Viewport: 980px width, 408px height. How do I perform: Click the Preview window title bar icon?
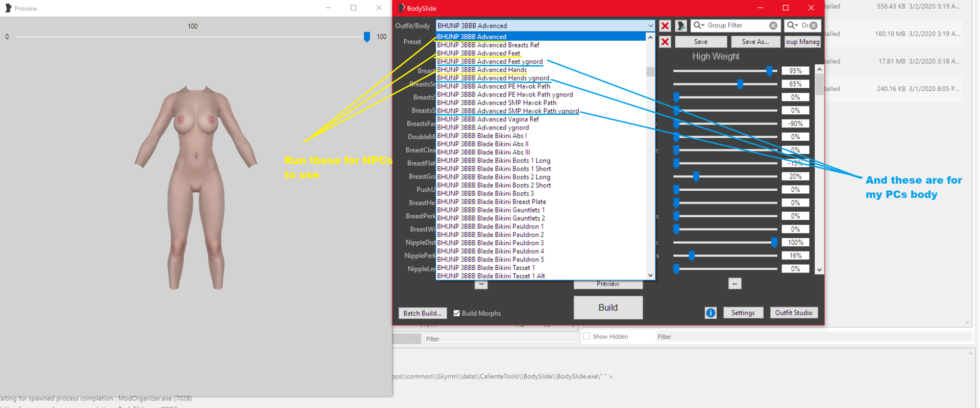[x=8, y=8]
